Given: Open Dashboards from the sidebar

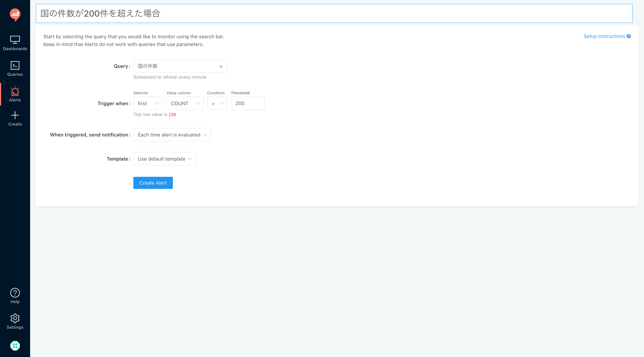Looking at the screenshot, I should click(x=15, y=43).
